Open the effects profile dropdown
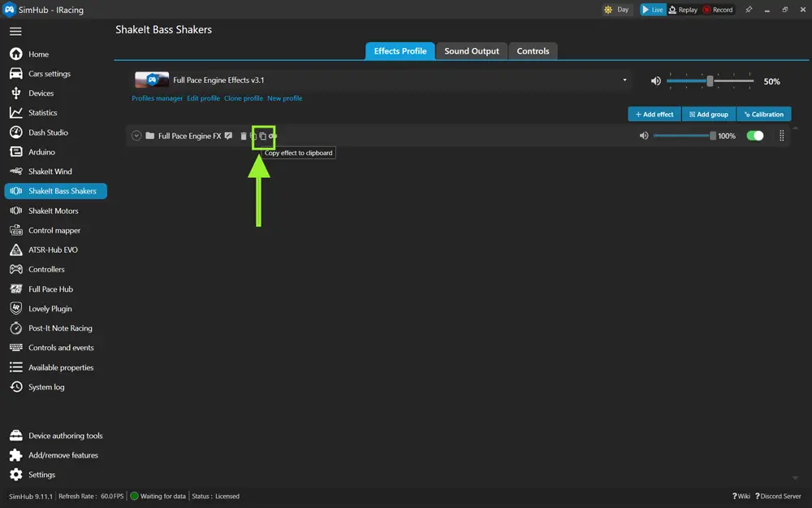Screen dimensions: 812x508 pos(624,80)
